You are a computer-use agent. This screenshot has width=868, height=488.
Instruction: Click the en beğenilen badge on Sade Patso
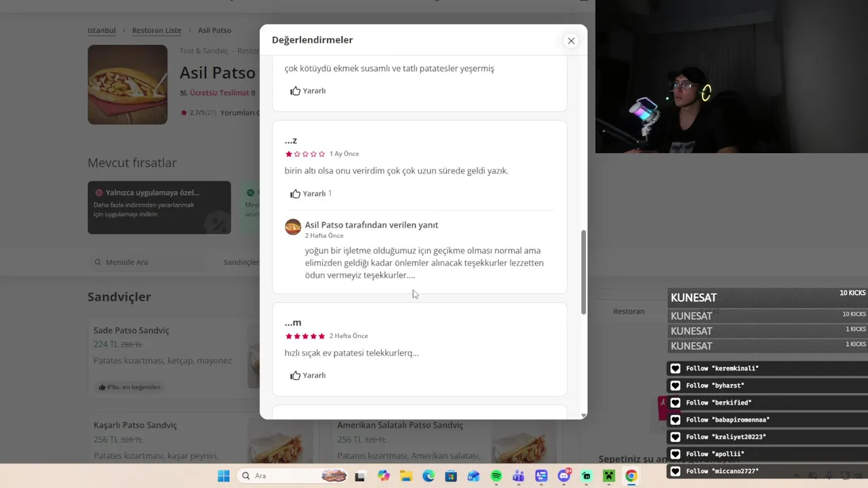tap(130, 387)
